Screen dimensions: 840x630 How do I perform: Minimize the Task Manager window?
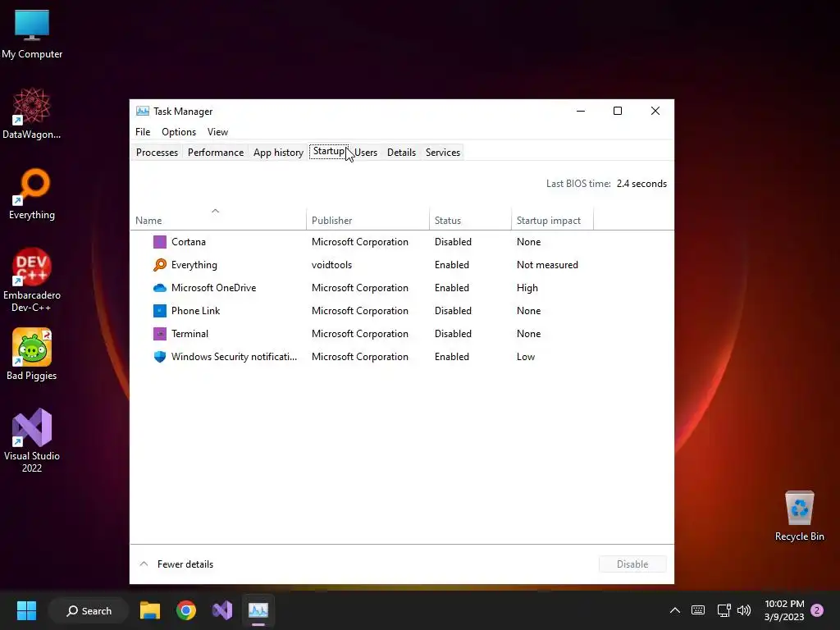(580, 111)
